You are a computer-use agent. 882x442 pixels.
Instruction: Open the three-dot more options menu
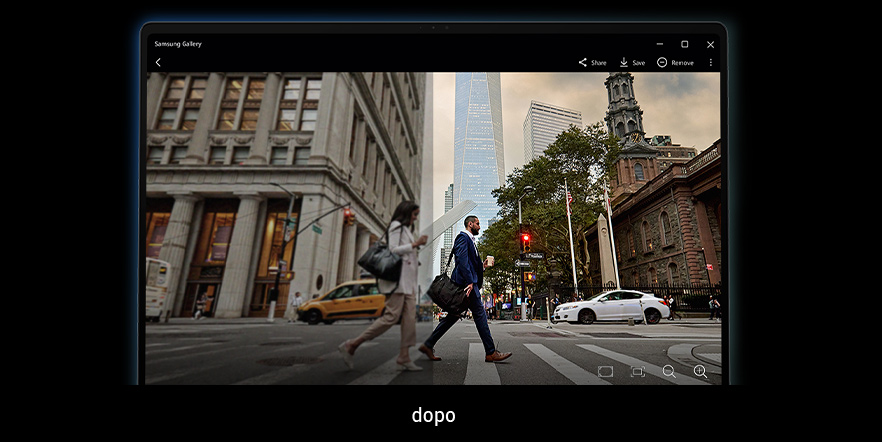point(710,62)
